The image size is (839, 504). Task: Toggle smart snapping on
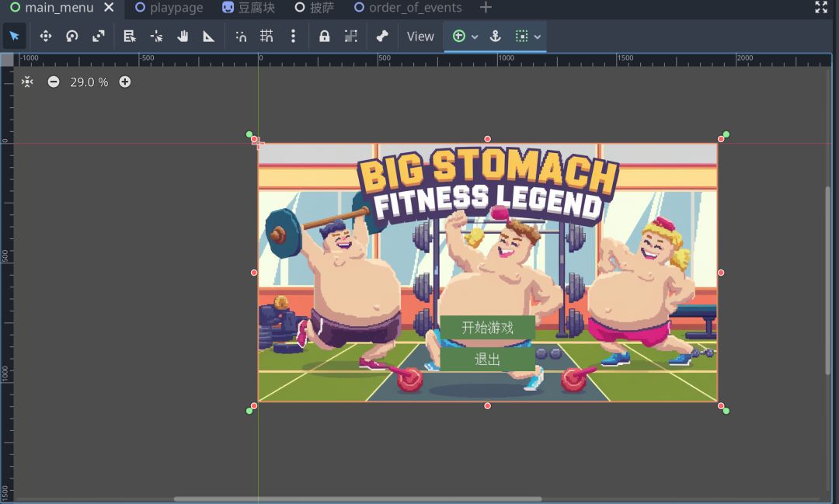(241, 36)
